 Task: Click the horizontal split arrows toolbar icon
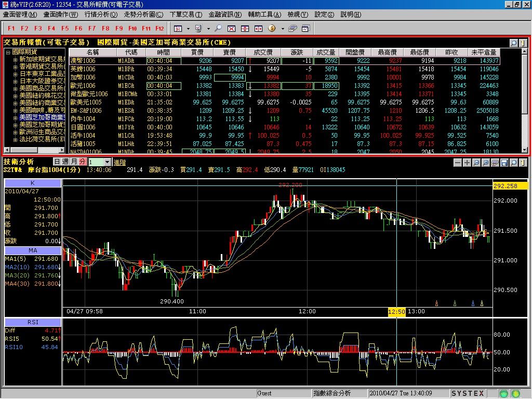tap(259, 29)
